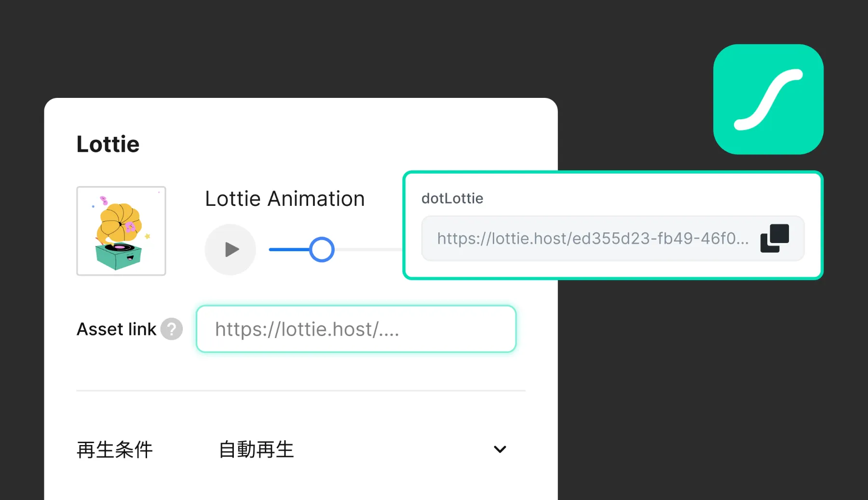The image size is (868, 500).
Task: Select the gramophone animation thumbnail
Action: [x=121, y=231]
